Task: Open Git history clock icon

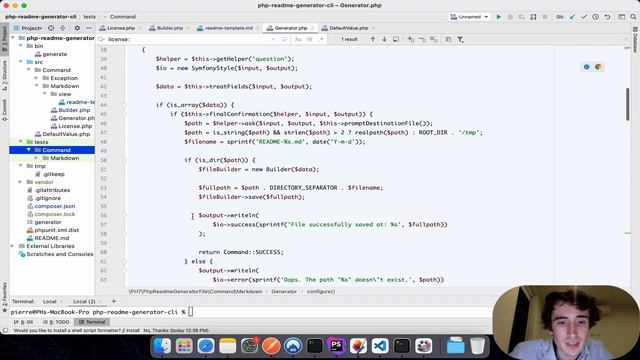Action: point(596,17)
